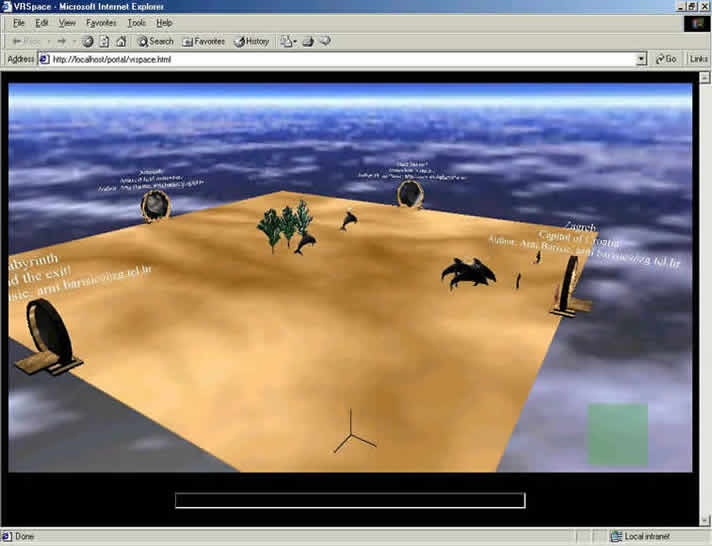Open the Back button history dropdown arrow
Image resolution: width=712 pixels, height=546 pixels.
tap(46, 41)
